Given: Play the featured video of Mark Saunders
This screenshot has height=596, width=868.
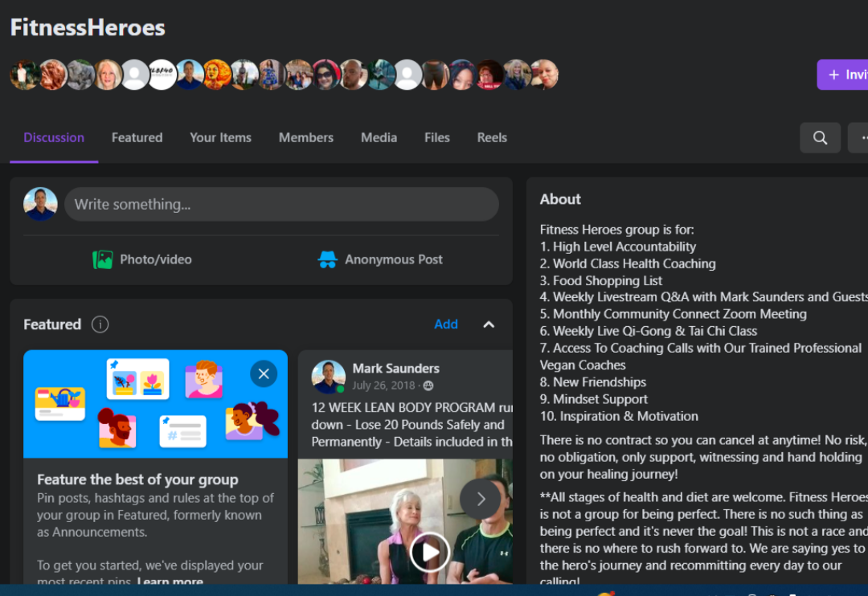Looking at the screenshot, I should coord(429,552).
